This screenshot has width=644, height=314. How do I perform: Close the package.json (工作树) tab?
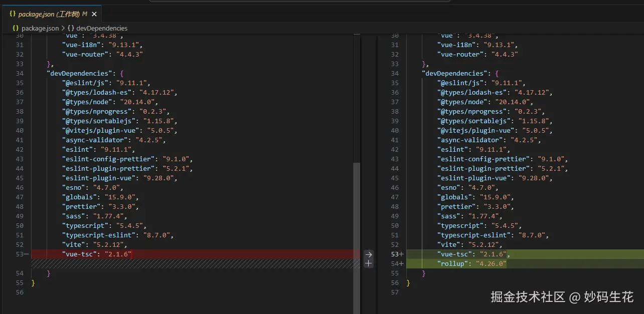[x=94, y=14]
